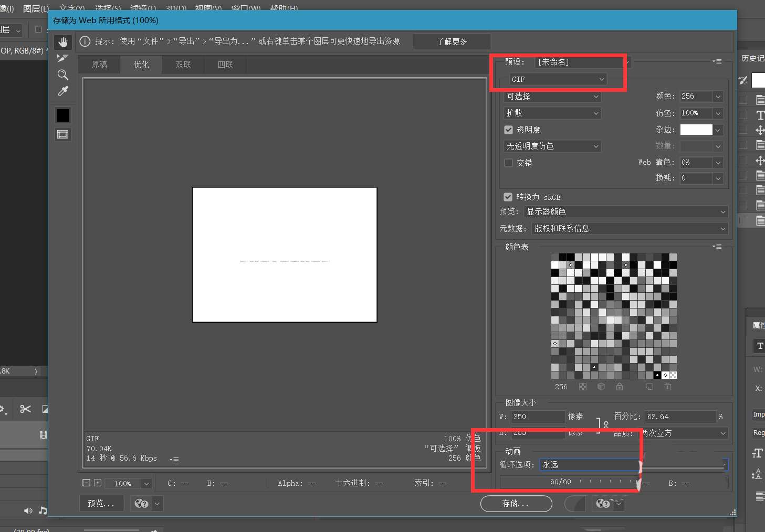Click the zoom out minus icon
Screen dimensions: 765x532
pos(87,483)
